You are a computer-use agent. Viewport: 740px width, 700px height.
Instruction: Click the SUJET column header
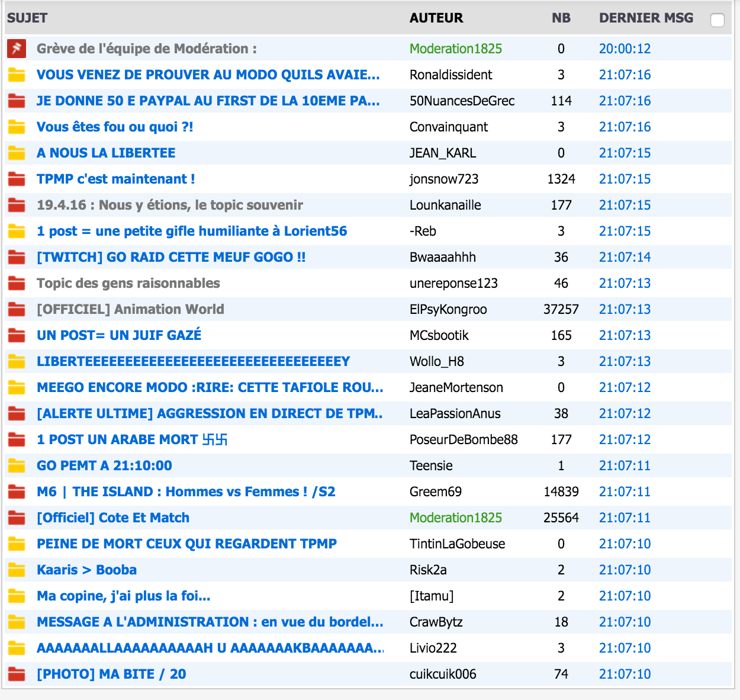27,18
